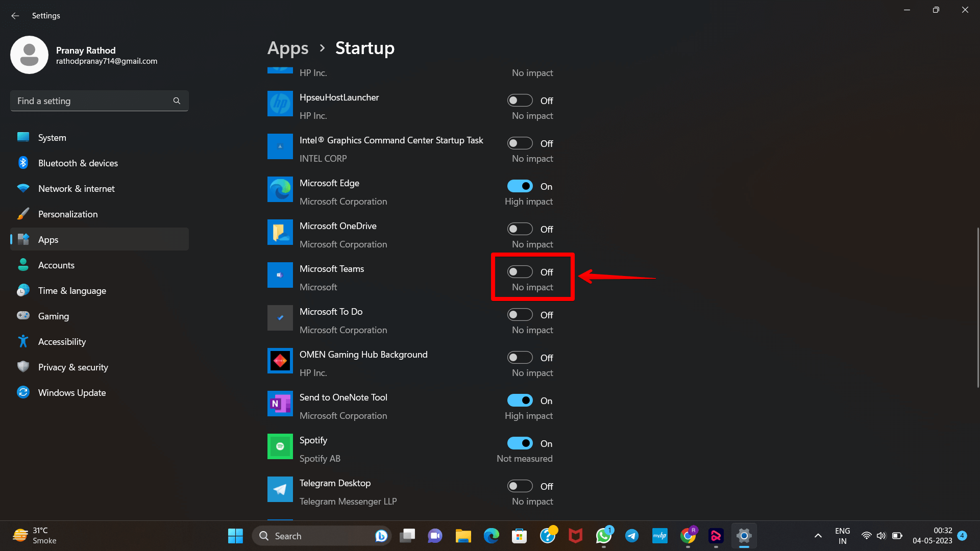Open Telegram from the taskbar
The height and width of the screenshot is (551, 980).
tap(632, 536)
